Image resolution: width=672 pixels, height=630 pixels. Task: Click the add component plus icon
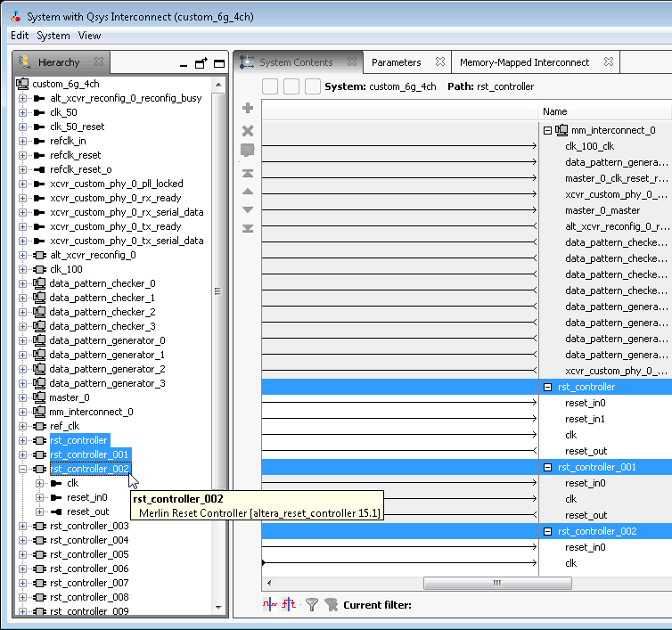(x=248, y=109)
